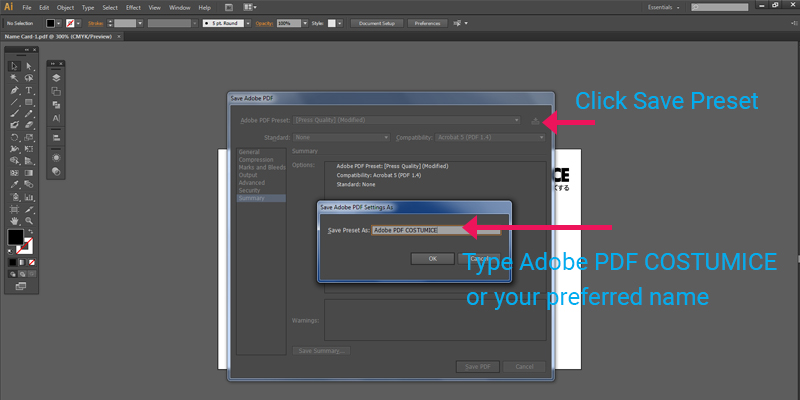Select the Width tool
The image size is (800, 400).
(14, 149)
